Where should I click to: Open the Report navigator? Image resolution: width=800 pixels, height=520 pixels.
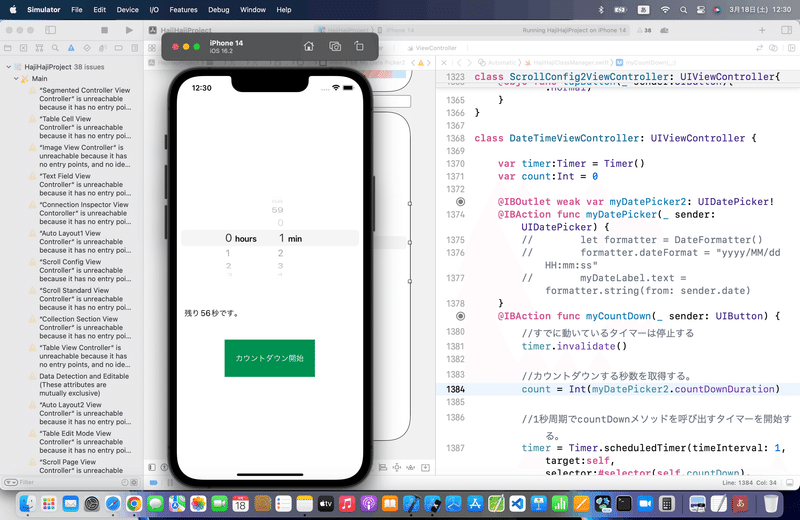tap(135, 48)
